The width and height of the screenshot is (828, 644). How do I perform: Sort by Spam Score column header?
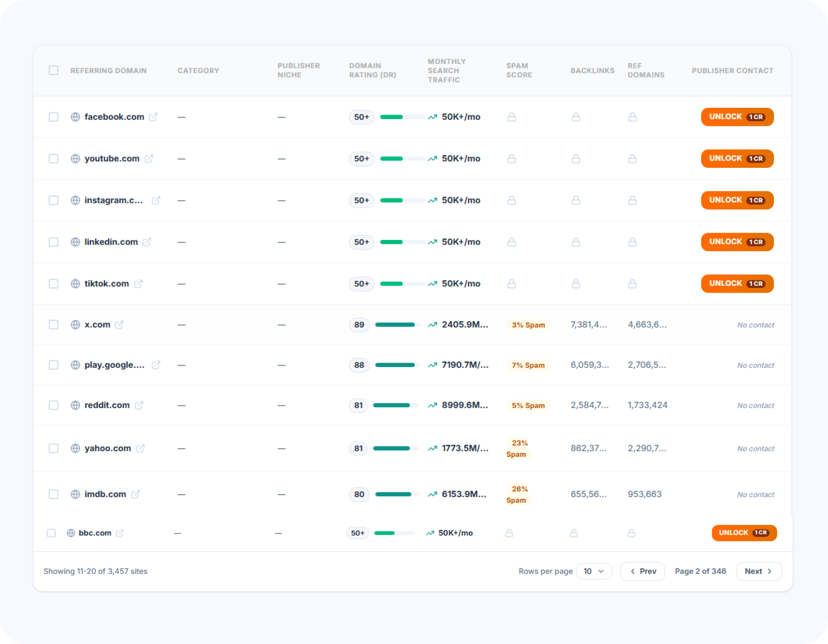(x=519, y=70)
